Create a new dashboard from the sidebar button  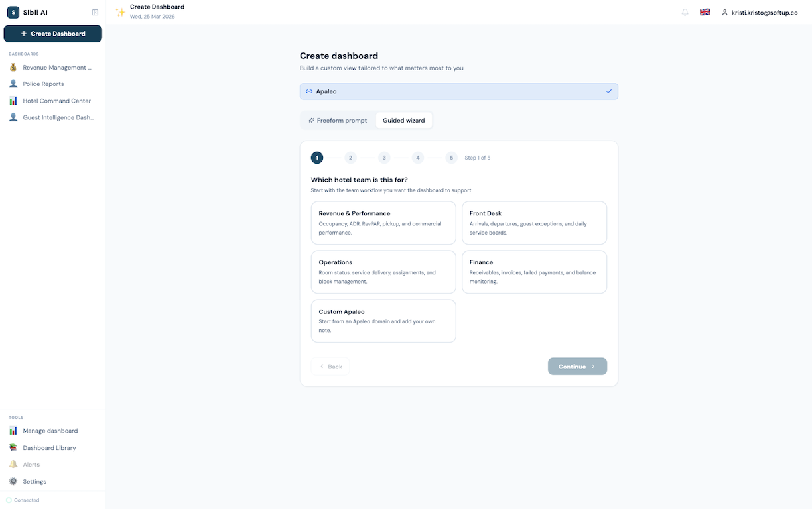tap(53, 34)
